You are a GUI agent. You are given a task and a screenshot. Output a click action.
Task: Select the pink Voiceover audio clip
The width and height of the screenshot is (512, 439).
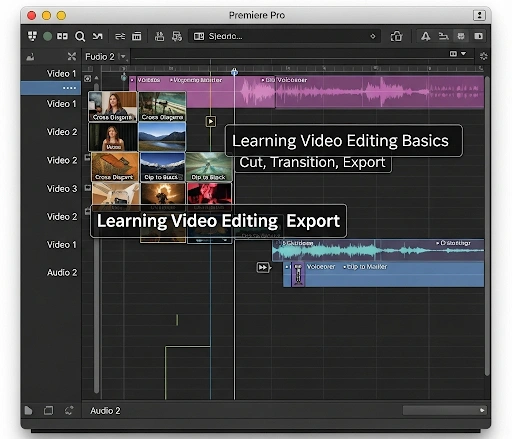(x=379, y=92)
